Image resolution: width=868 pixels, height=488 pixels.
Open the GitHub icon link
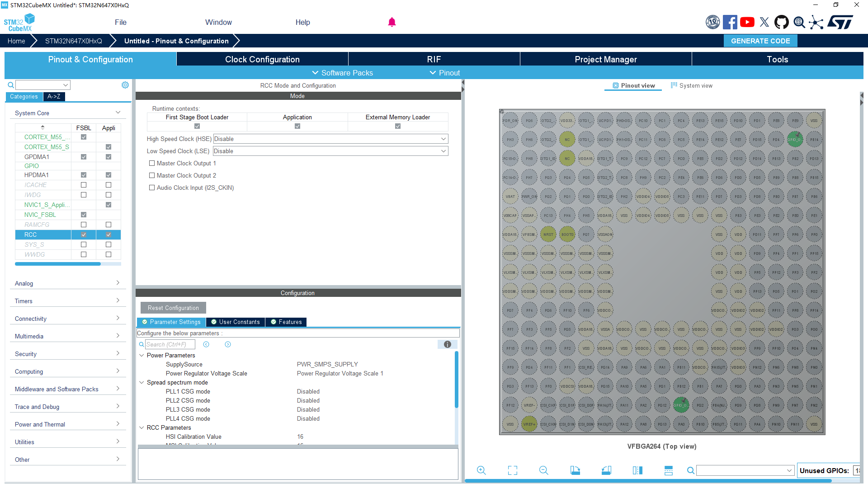click(x=782, y=22)
